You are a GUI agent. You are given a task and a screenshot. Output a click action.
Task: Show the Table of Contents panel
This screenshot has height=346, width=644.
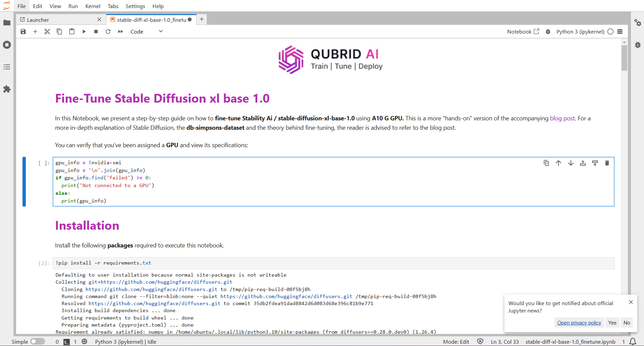[7, 67]
